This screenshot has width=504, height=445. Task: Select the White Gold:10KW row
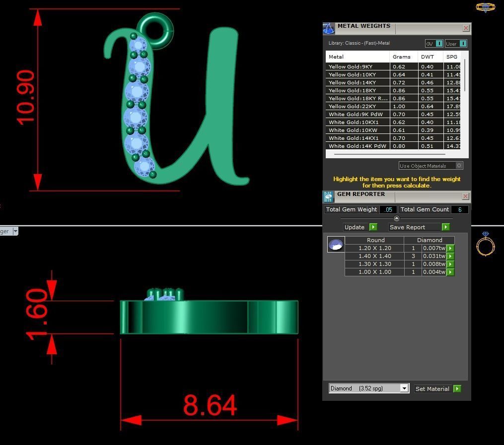(x=393, y=130)
